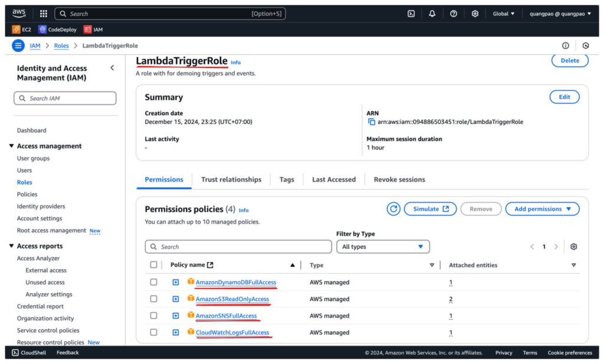
Task: Switch to the Permissions tab
Action: click(164, 179)
